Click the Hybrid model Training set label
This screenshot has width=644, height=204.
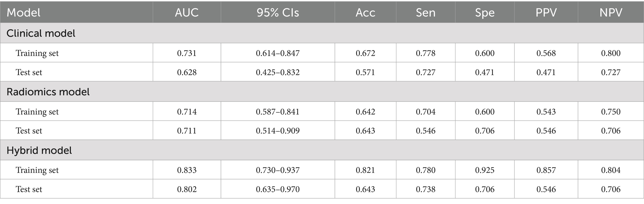pos(37,170)
